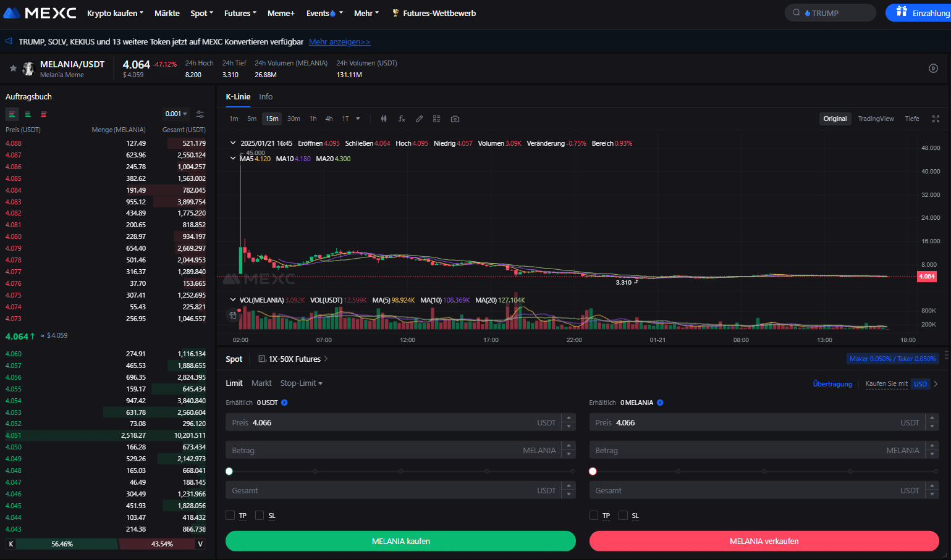The width and height of the screenshot is (951, 560).
Task: Select the K-Linie tab
Action: pyautogui.click(x=238, y=96)
